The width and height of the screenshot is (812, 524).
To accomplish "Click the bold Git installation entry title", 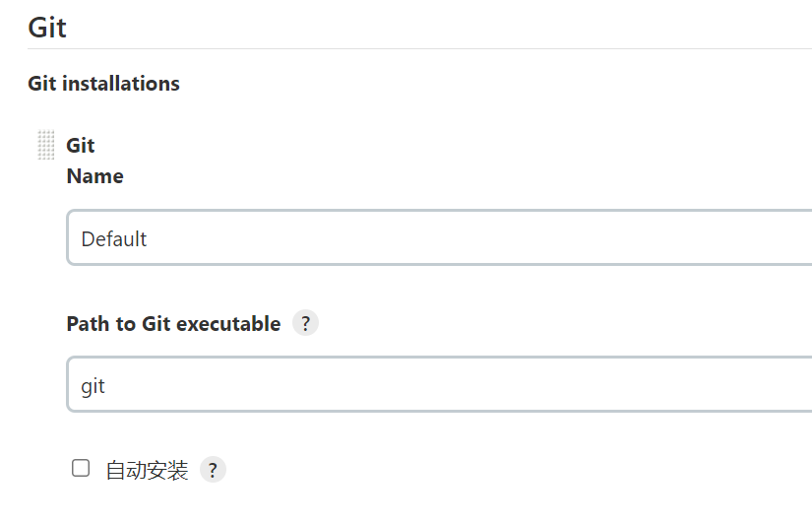I will [81, 145].
